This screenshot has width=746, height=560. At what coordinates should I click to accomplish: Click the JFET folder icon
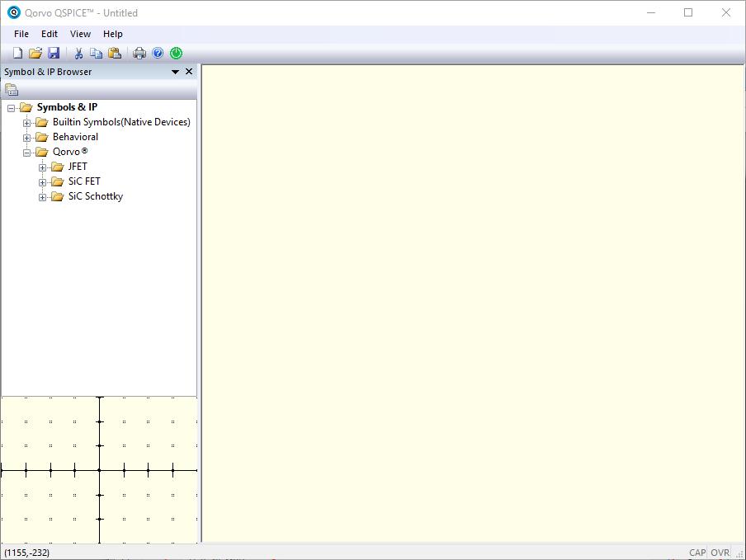(58, 167)
